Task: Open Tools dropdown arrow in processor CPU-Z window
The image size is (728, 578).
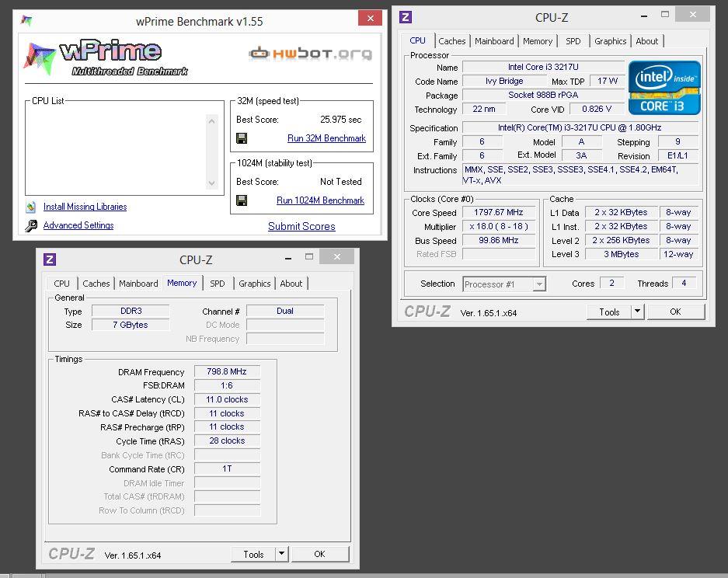Action: 637,312
